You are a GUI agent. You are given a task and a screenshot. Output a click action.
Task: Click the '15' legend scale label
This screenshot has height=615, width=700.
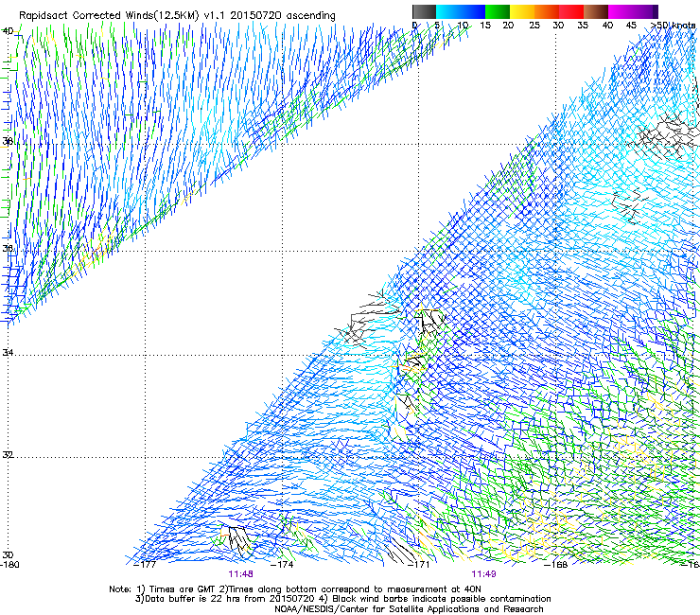point(485,26)
